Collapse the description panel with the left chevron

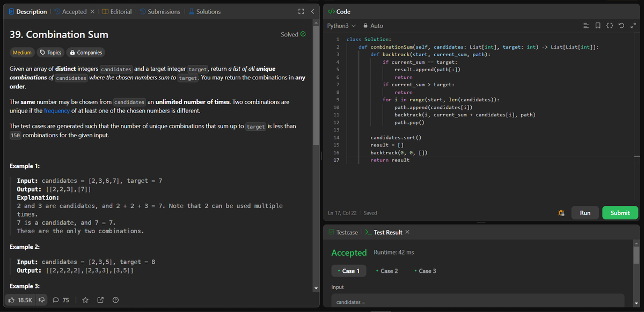click(312, 12)
